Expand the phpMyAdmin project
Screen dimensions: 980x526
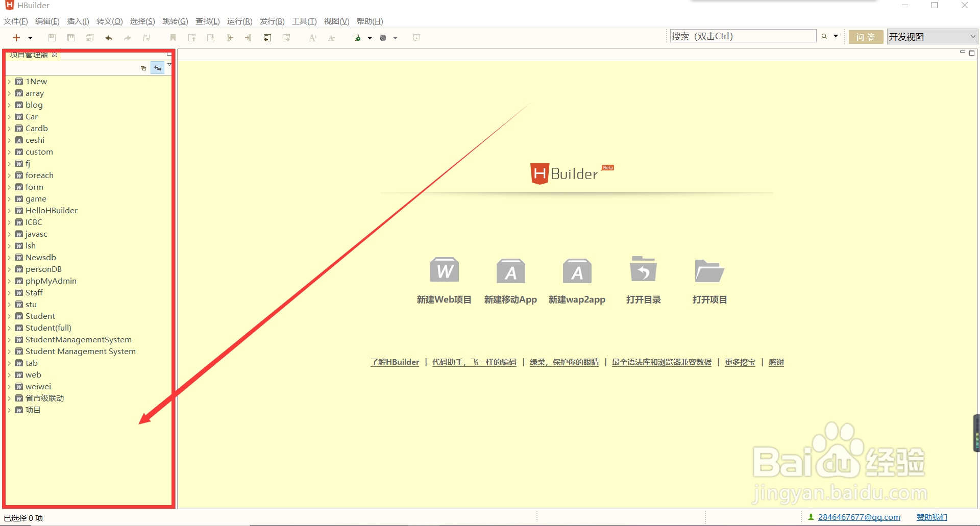pos(9,281)
